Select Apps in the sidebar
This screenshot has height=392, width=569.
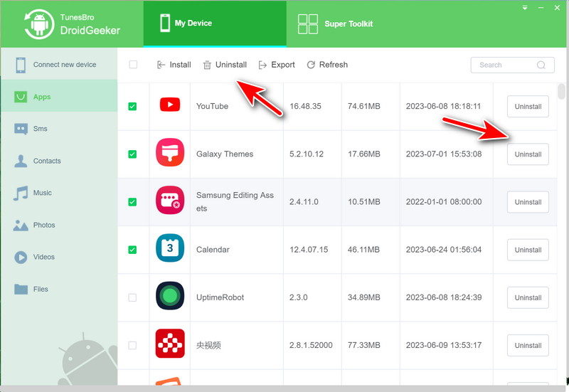59,96
